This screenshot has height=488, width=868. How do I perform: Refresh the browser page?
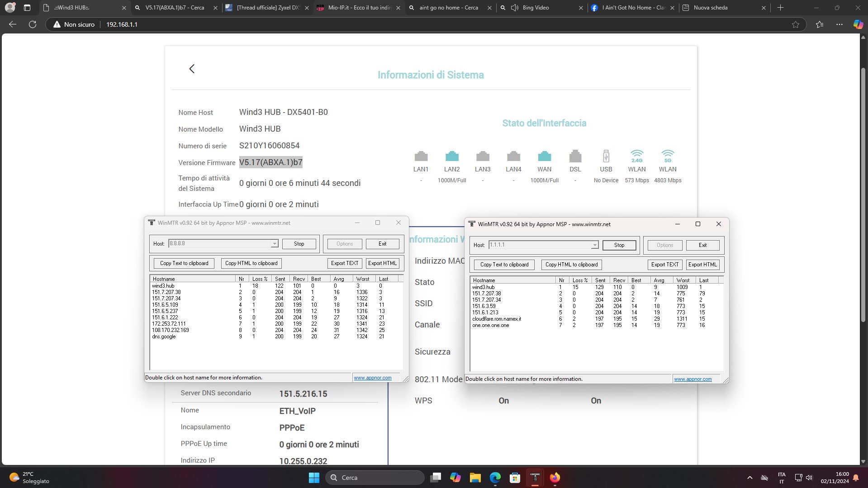(x=33, y=24)
